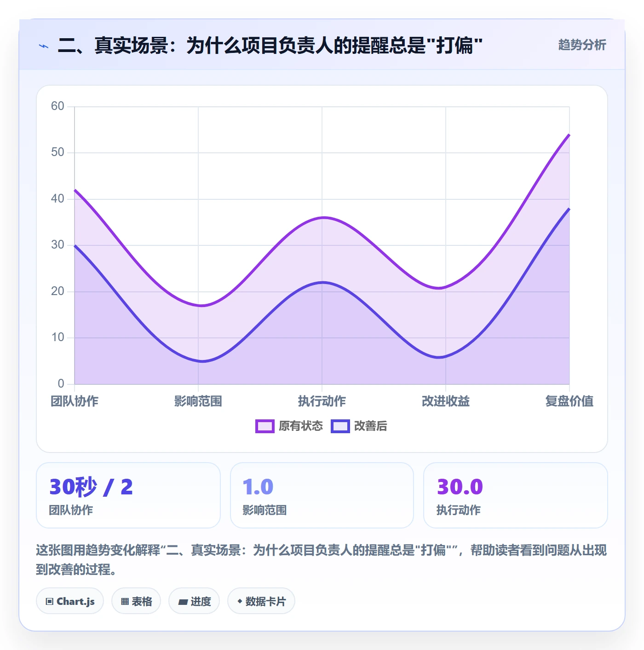Click the 40 y-axis value
The height and width of the screenshot is (650, 644).
pos(57,199)
